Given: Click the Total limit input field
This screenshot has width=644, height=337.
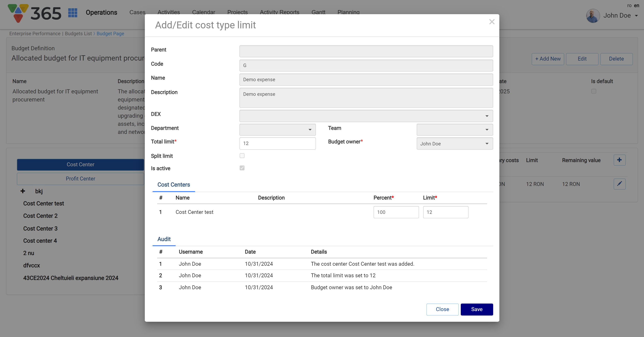Looking at the screenshot, I should [x=277, y=144].
